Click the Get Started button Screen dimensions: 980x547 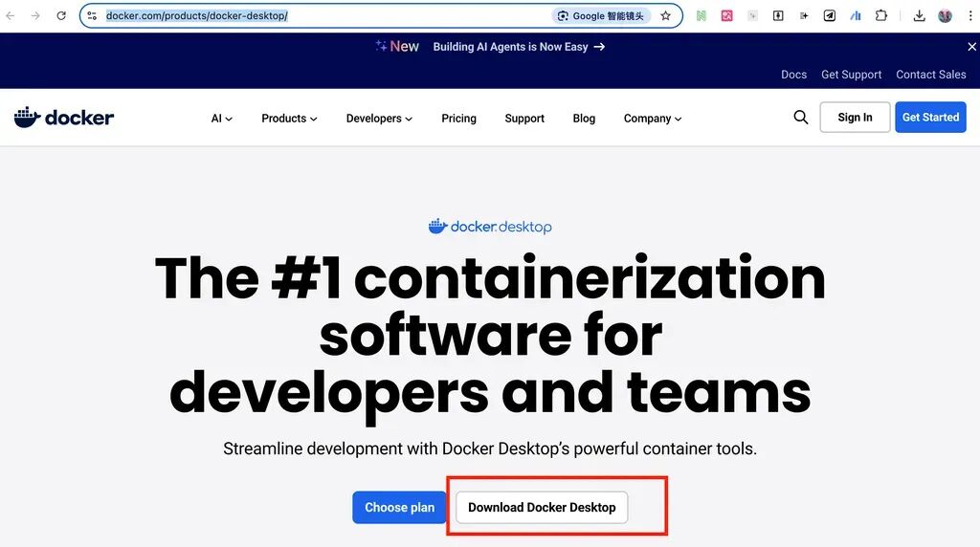(930, 118)
